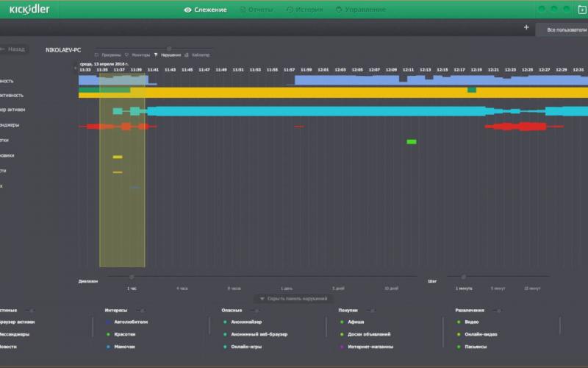Set the range slider to 1 день
The height and width of the screenshot is (368, 588).
[287, 289]
